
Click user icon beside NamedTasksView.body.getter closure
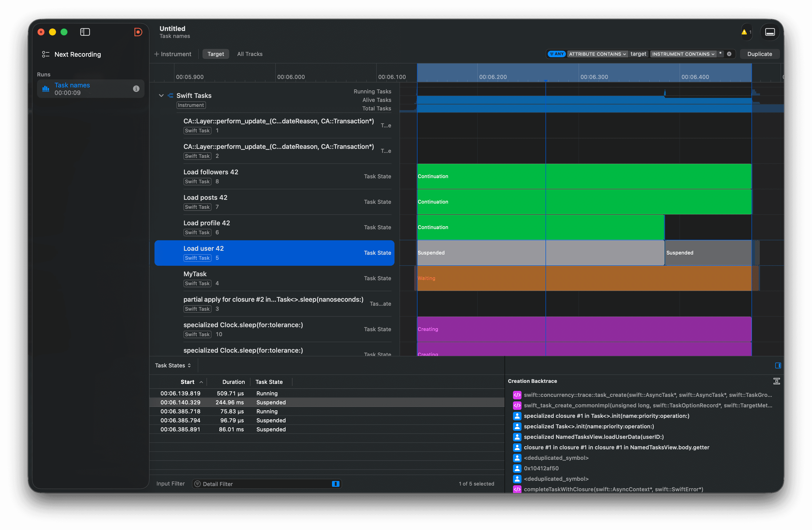click(x=517, y=448)
